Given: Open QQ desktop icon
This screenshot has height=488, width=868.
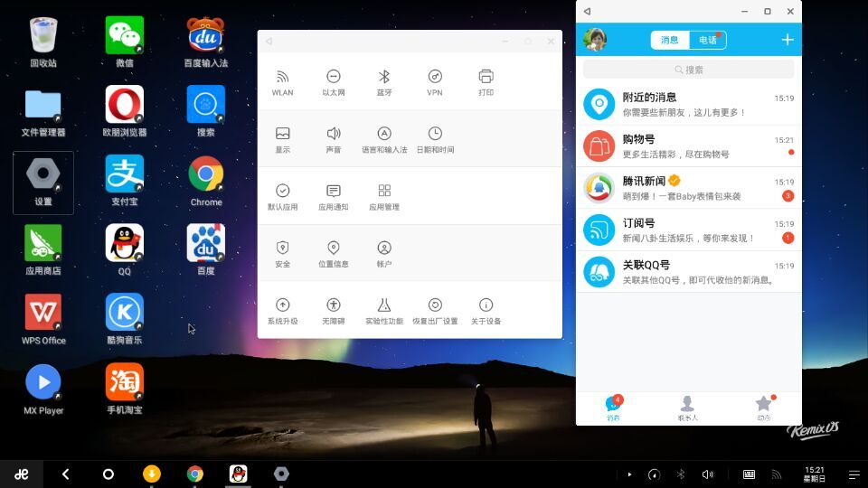Looking at the screenshot, I should coord(125,249).
